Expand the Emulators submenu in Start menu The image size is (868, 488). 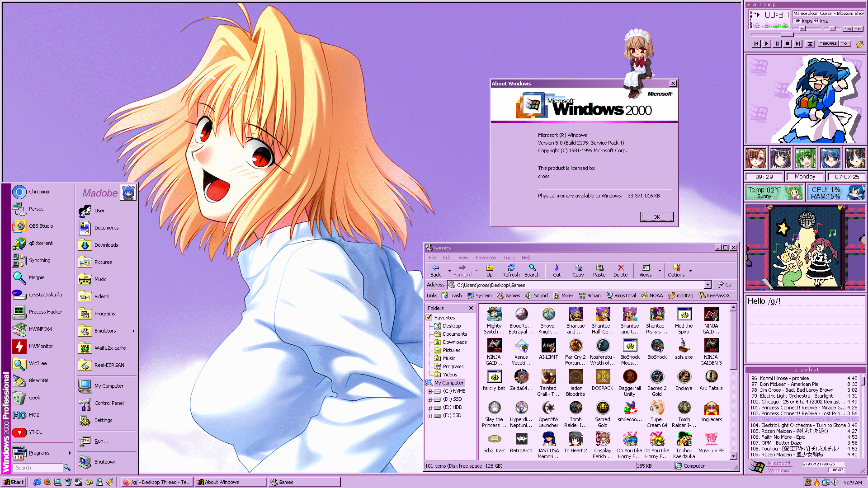[x=134, y=331]
